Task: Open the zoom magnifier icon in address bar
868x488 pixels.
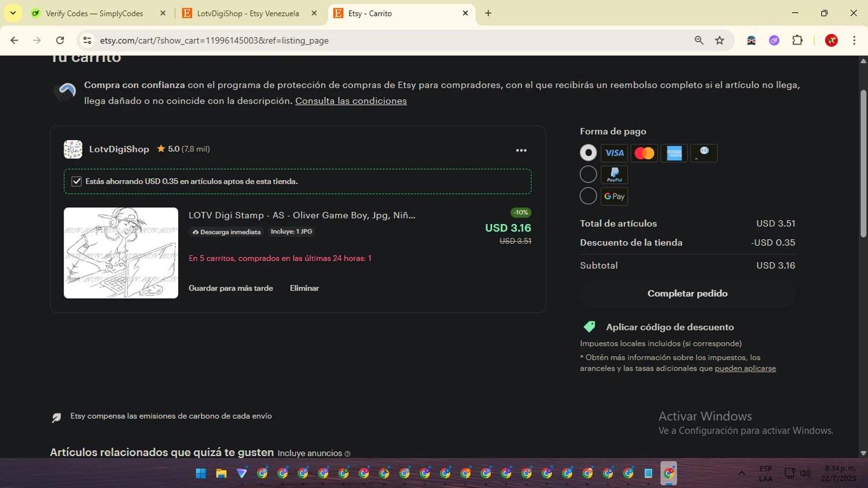Action: [x=699, y=41]
